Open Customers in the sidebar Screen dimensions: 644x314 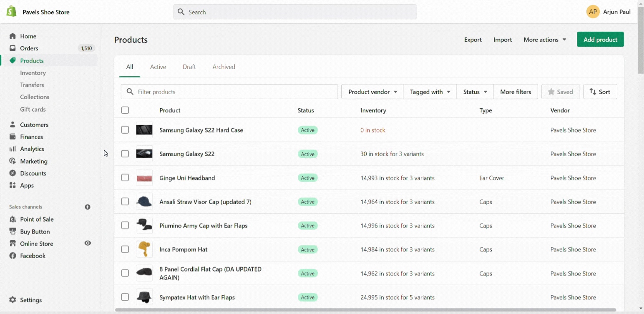point(34,125)
